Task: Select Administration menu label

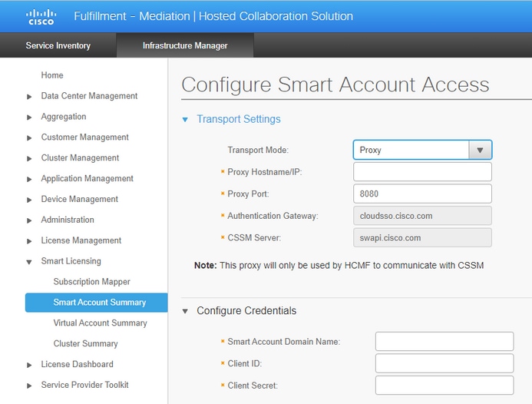Action: tap(68, 220)
